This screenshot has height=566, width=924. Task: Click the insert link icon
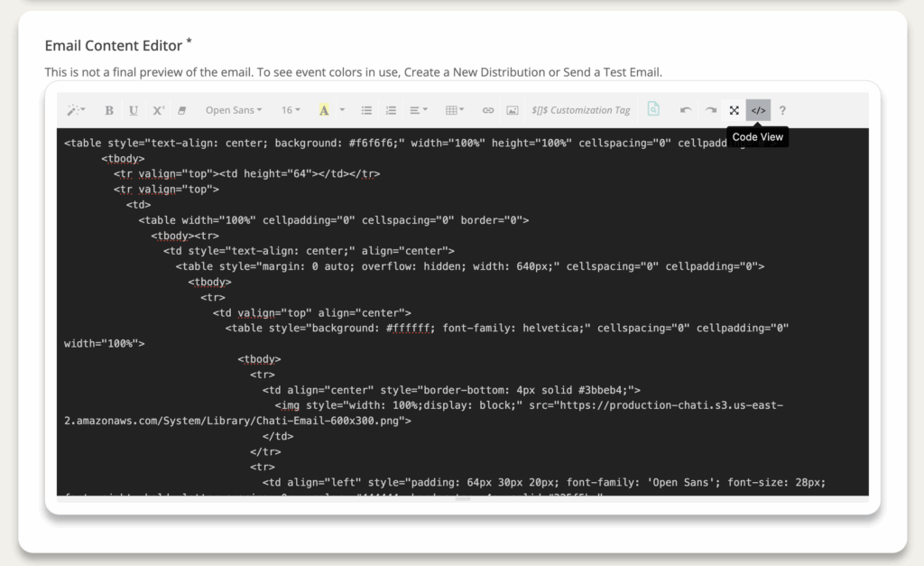(x=488, y=110)
